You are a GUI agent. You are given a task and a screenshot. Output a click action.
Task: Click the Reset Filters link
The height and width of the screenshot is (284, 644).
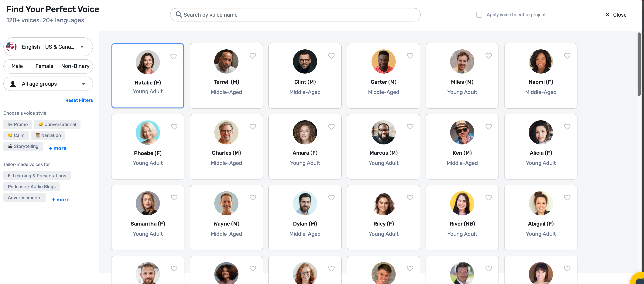pos(79,100)
